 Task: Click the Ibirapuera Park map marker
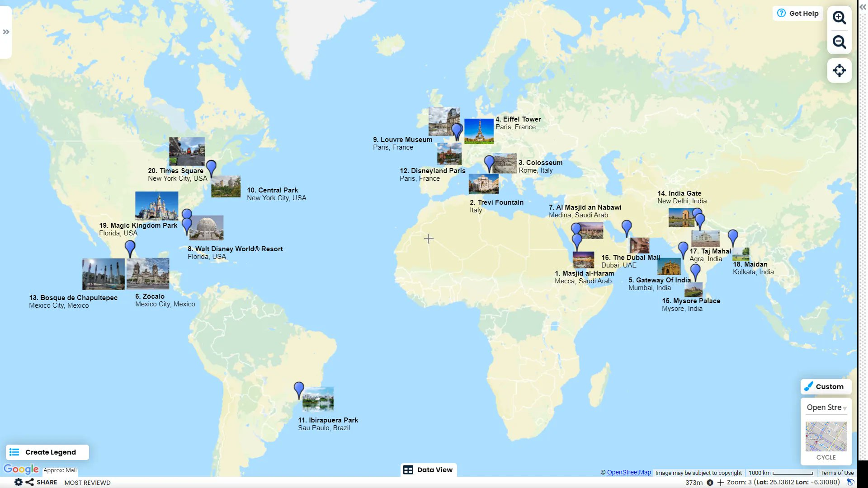click(x=298, y=389)
